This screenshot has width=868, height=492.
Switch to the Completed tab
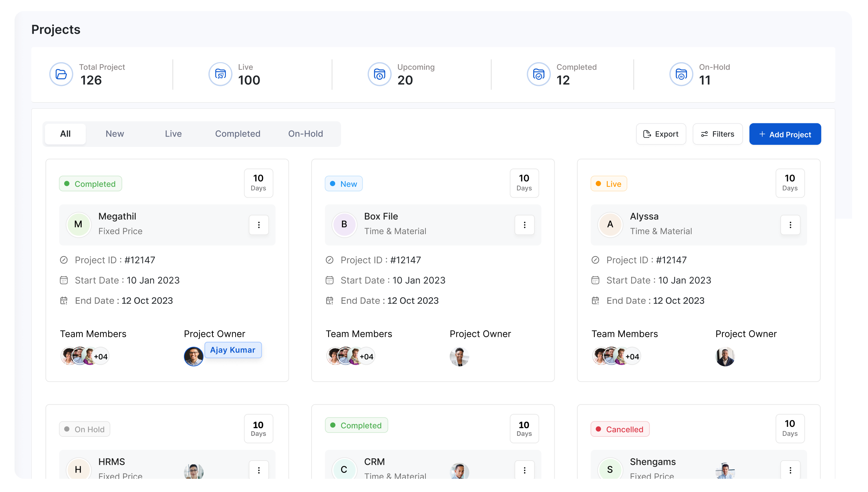click(238, 134)
